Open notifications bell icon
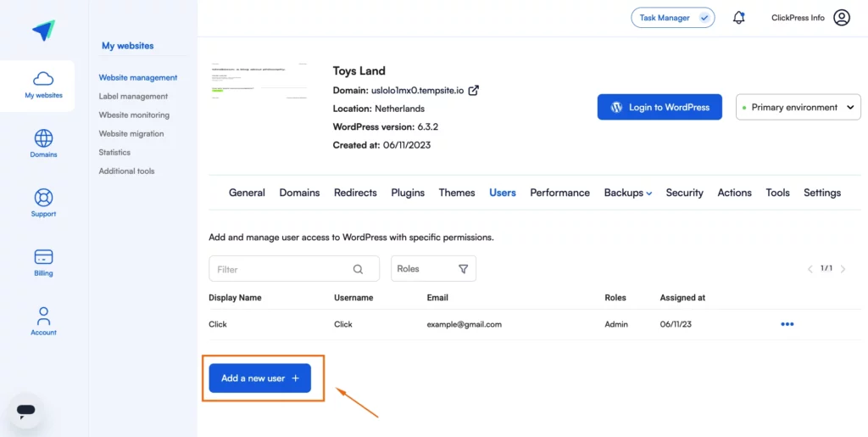868x437 pixels. coord(738,18)
